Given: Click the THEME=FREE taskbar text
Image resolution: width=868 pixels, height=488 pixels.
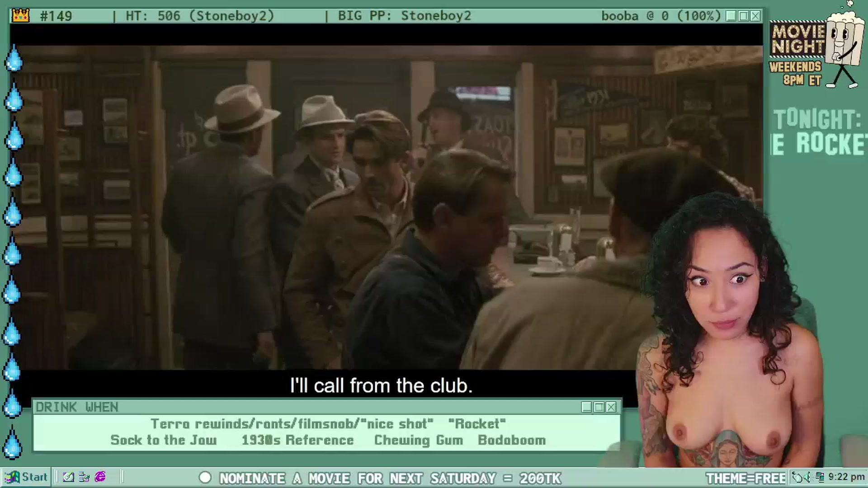Looking at the screenshot, I should (746, 478).
